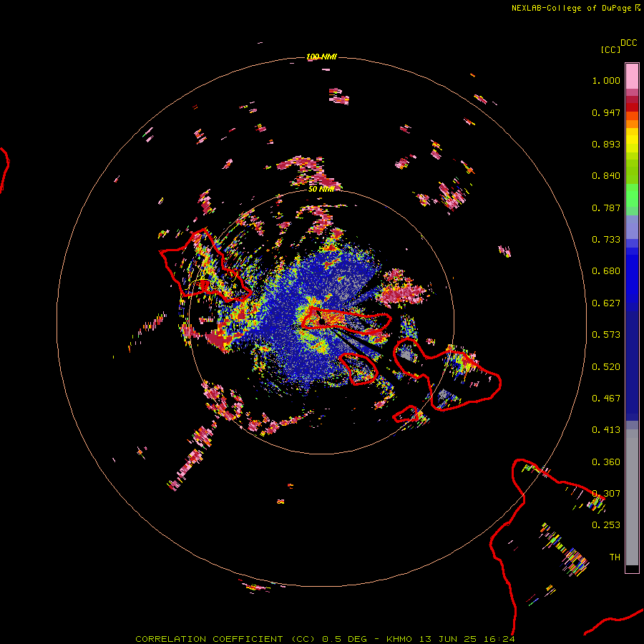Screen dimensions: 644x644
Task: Click the 50 NMI range ring label
Action: 321,189
